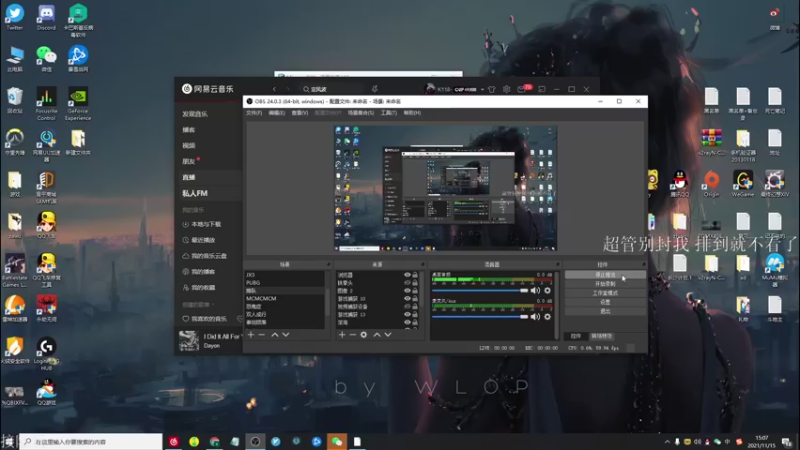The width and height of the screenshot is (800, 450).
Task: Remove the selected scene with the minus icon
Action: click(262, 335)
